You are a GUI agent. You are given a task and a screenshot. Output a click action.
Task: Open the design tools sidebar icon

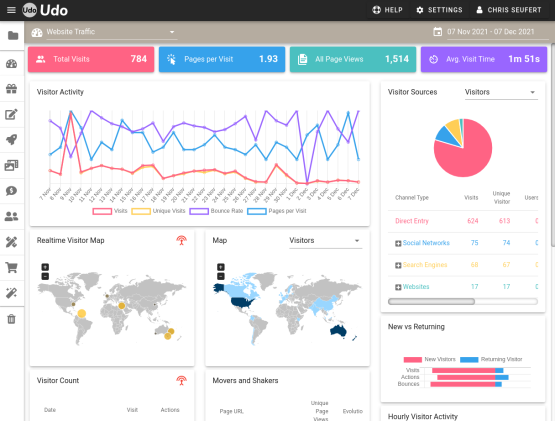pyautogui.click(x=12, y=242)
